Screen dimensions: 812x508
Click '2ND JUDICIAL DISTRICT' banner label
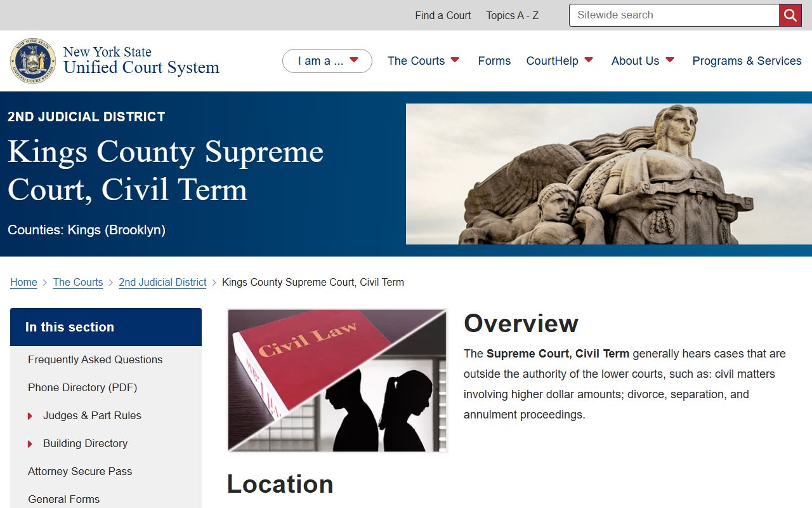pyautogui.click(x=86, y=117)
